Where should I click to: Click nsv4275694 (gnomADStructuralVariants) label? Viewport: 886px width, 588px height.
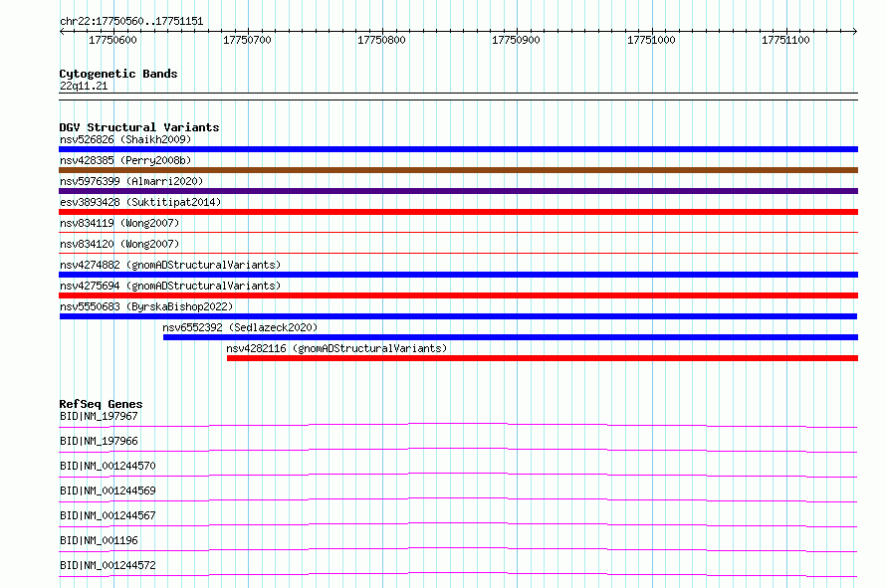pyautogui.click(x=170, y=286)
